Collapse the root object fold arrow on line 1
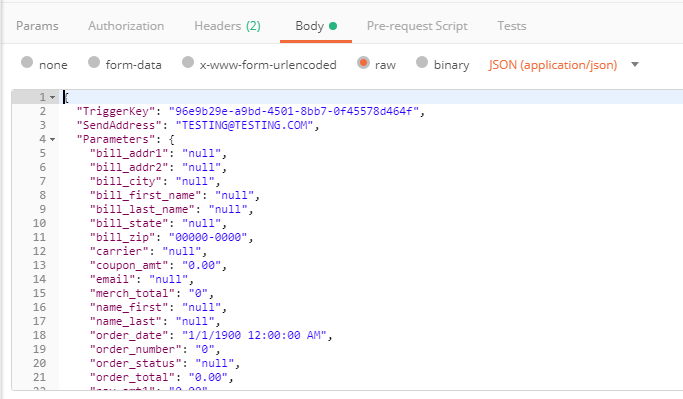The height and width of the screenshot is (399, 683). coord(52,97)
